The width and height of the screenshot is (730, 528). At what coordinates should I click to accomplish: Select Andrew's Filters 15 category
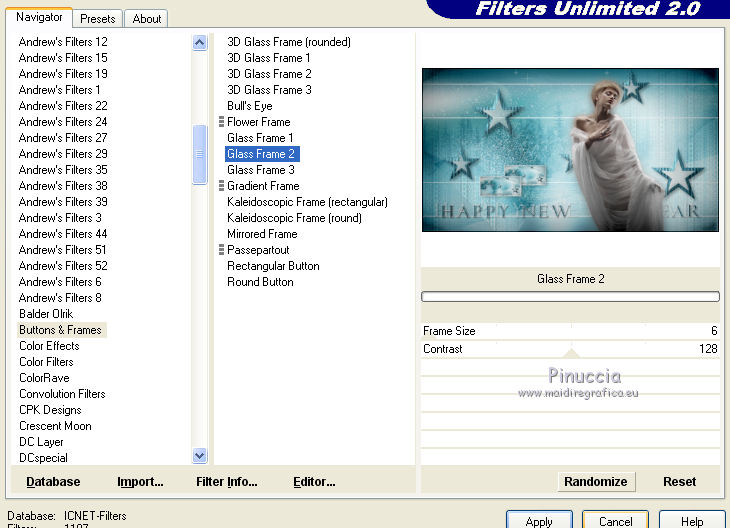63,58
